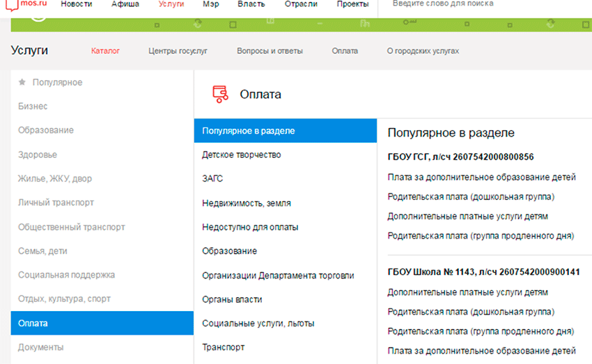This screenshot has height=364, width=592.
Task: Open the Мэр top menu item
Action: pos(210,4)
